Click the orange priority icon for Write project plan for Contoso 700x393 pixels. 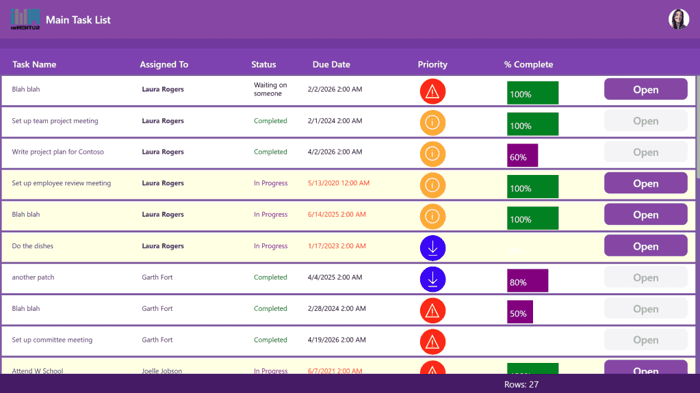(x=432, y=154)
